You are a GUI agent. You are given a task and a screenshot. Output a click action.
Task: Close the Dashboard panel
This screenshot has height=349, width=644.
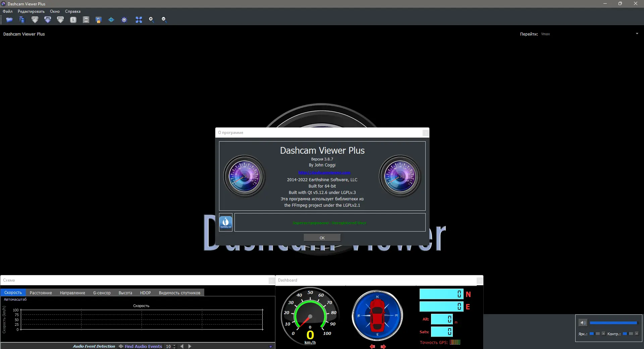tap(480, 281)
